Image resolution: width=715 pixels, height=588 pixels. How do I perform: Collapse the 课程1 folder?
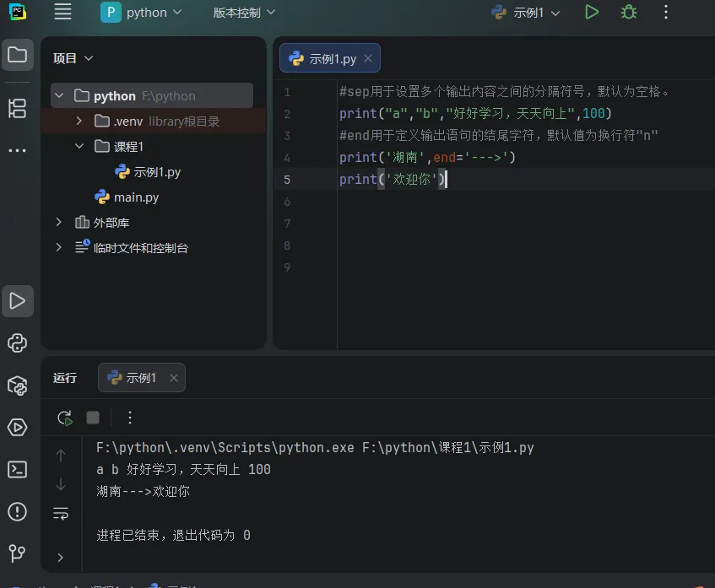[79, 146]
